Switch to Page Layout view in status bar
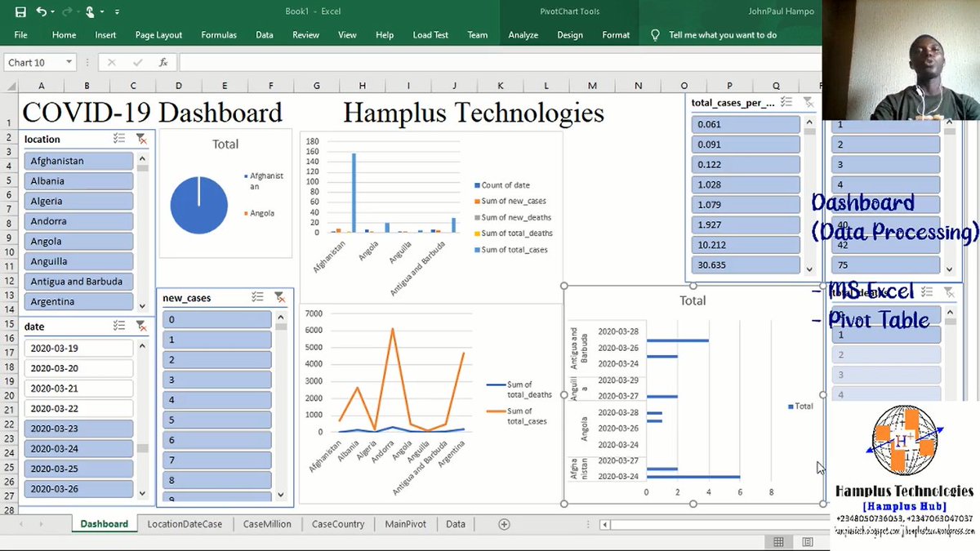This screenshot has height=551, width=980. (x=808, y=542)
